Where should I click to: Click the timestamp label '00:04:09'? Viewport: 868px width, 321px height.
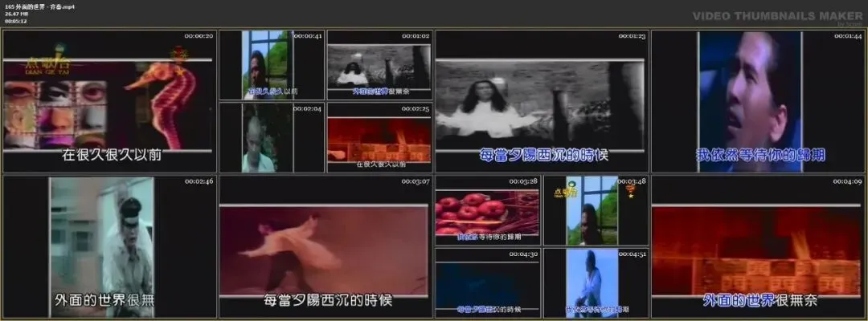pos(848,181)
